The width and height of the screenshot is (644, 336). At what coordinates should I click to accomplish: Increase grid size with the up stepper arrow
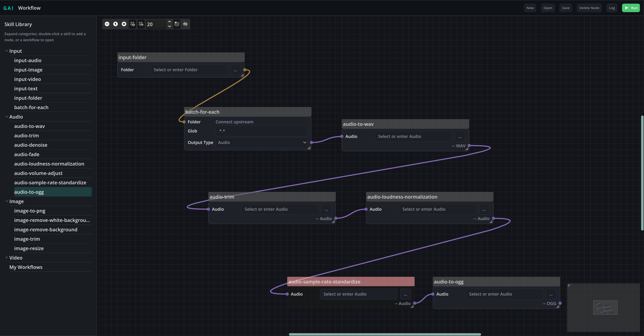click(x=169, y=22)
